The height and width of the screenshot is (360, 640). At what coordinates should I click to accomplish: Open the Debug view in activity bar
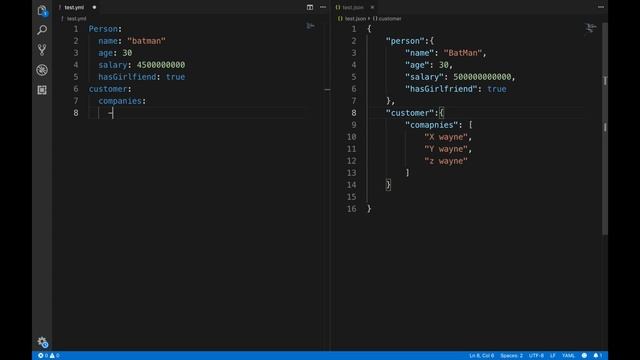(42, 70)
